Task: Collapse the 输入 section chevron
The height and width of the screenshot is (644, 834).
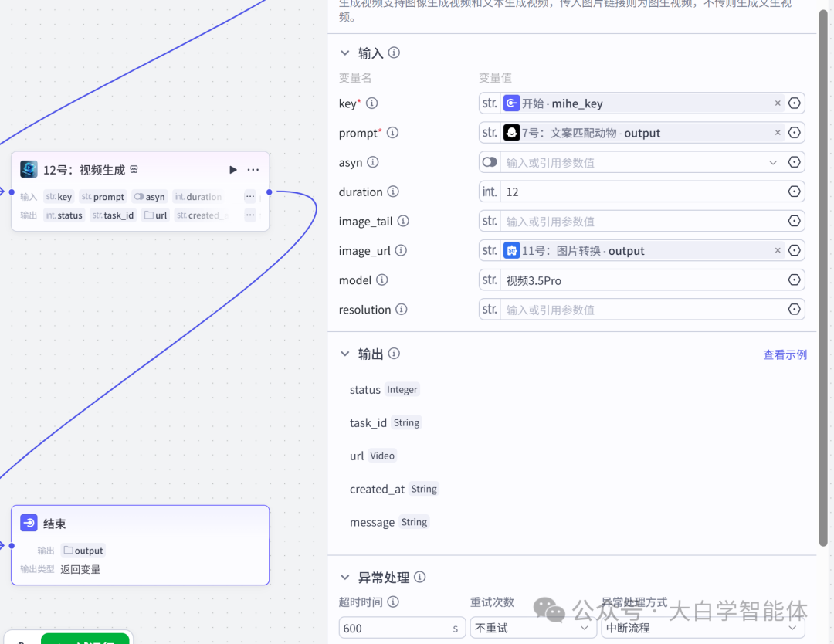Action: [x=344, y=53]
